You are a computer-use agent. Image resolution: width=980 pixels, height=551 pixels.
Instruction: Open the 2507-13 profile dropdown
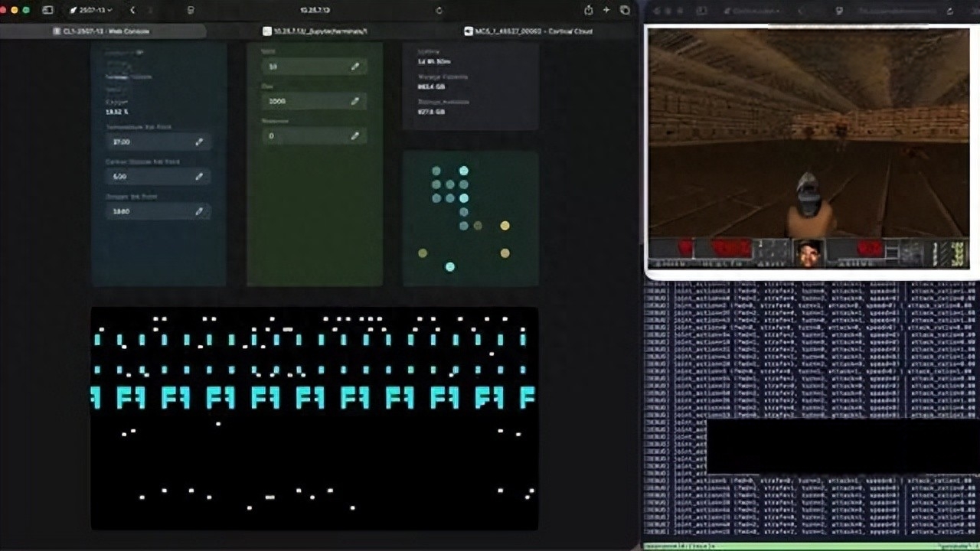pos(91,10)
